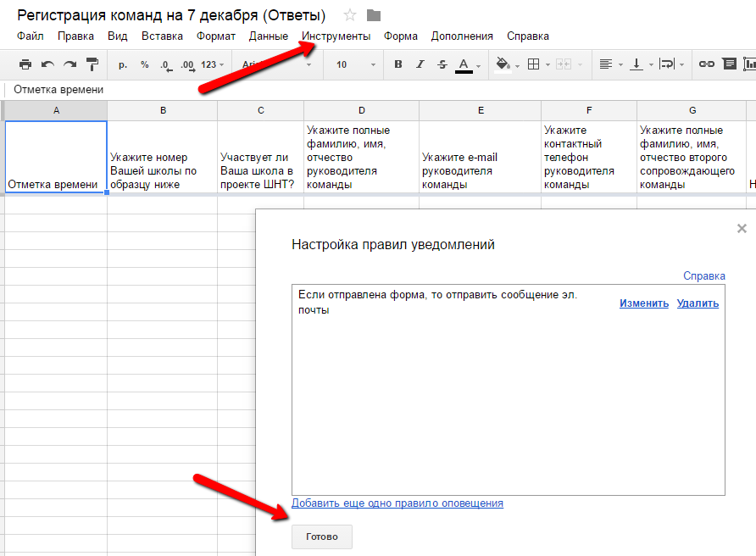Open the Borders dropdown
The image size is (756, 556).
pyautogui.click(x=538, y=64)
